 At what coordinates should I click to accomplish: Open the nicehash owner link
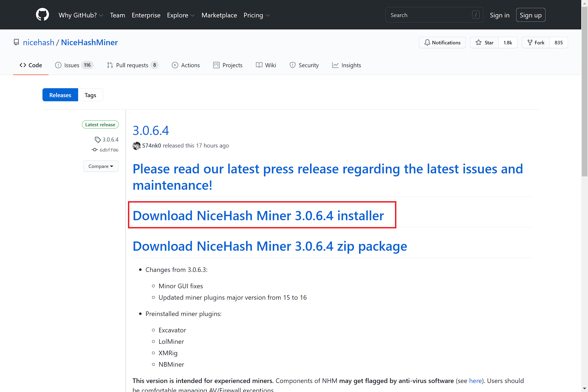pyautogui.click(x=39, y=42)
